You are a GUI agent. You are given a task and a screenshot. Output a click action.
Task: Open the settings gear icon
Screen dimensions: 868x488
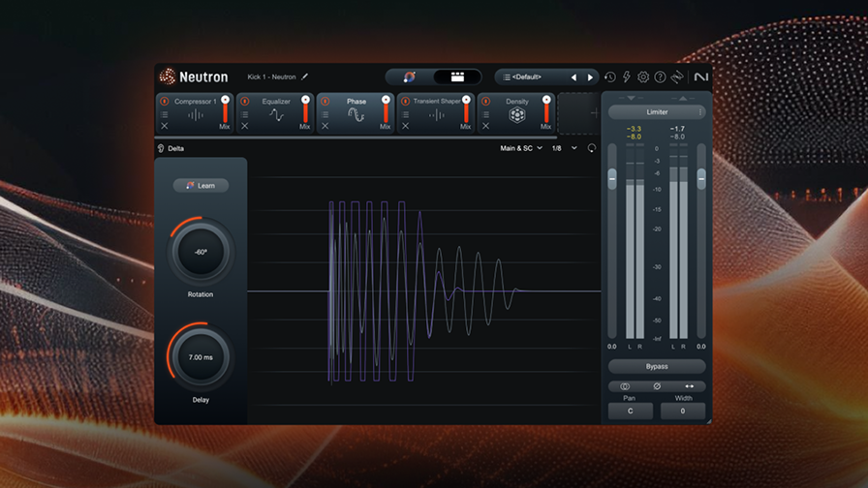[642, 76]
